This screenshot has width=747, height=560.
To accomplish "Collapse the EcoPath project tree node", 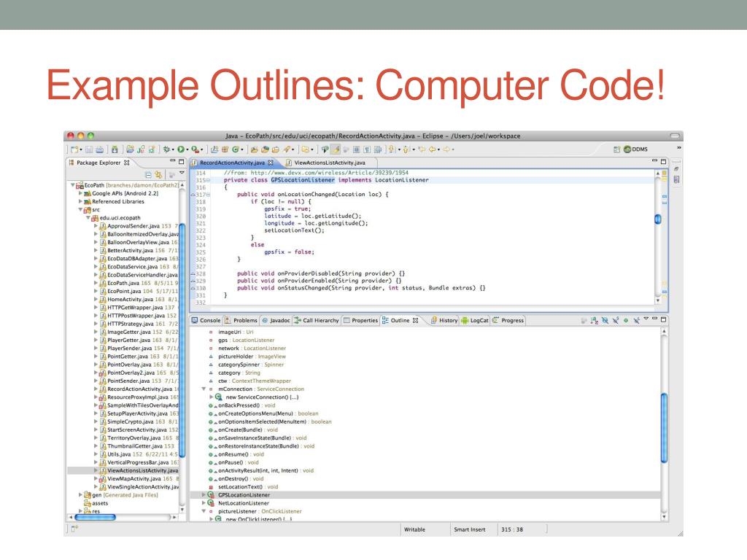I will coord(73,185).
